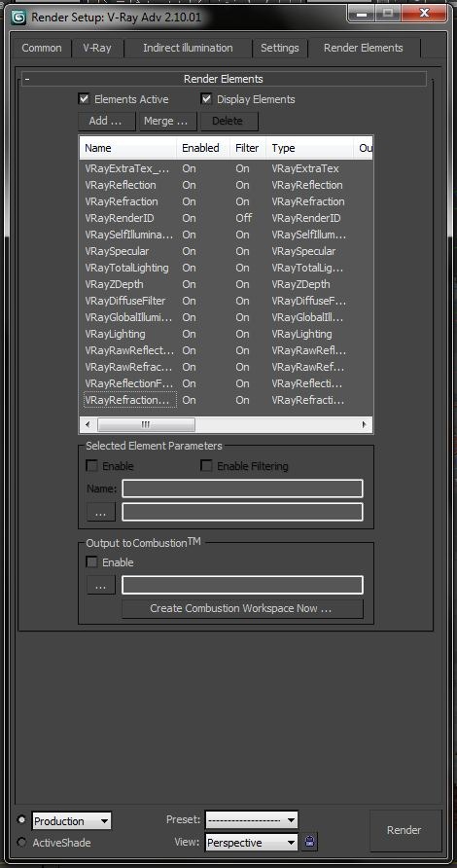The width and height of the screenshot is (457, 868).
Task: Switch to the Common tab
Action: pos(42,48)
